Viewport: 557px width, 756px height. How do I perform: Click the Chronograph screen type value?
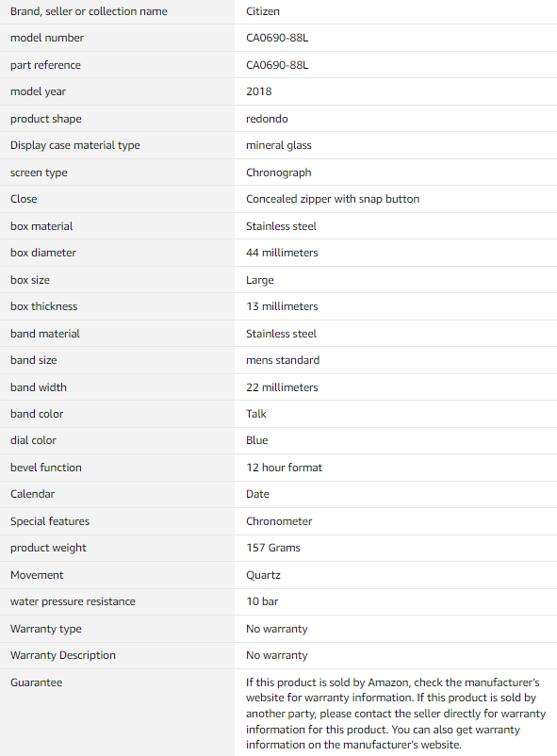(x=278, y=173)
